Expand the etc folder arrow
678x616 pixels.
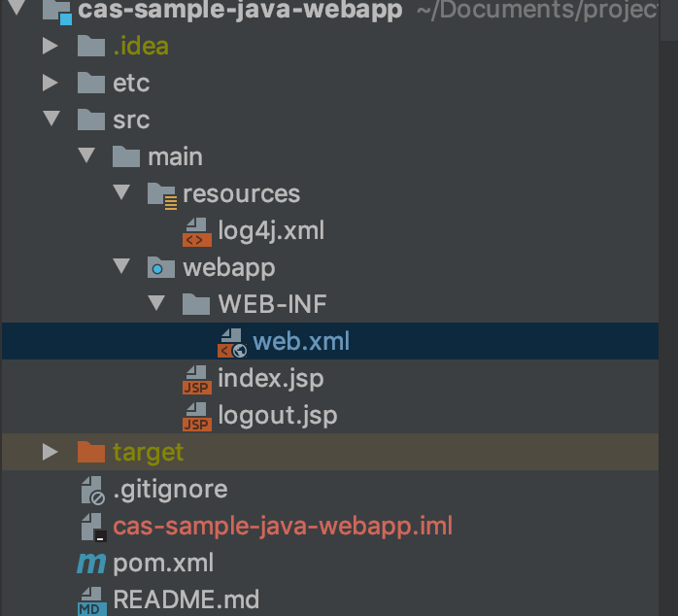[x=51, y=84]
